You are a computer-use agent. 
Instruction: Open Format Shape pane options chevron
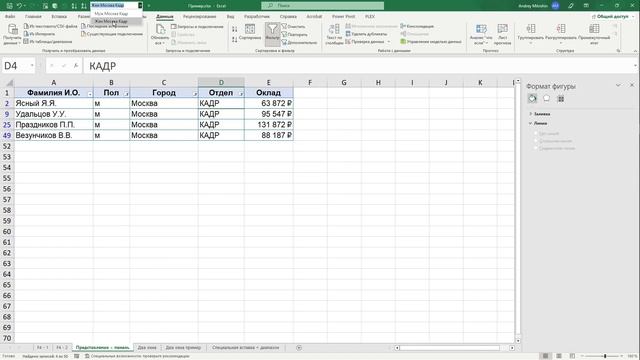(618, 85)
